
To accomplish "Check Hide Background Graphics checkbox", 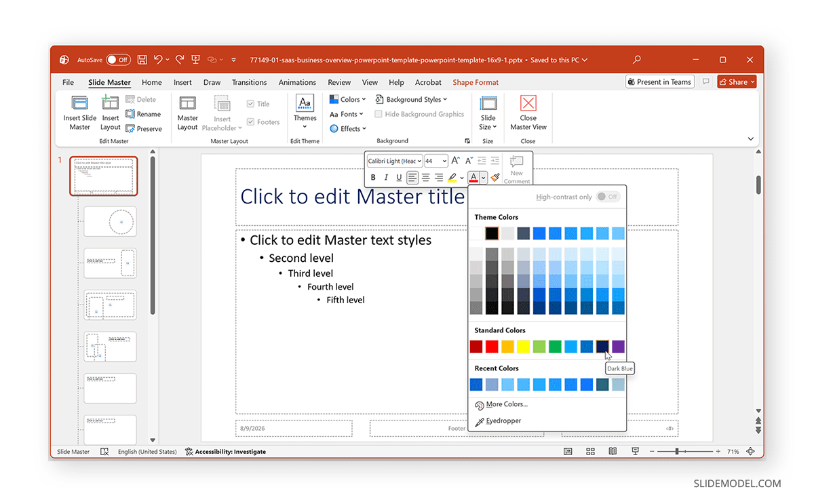I will 379,114.
